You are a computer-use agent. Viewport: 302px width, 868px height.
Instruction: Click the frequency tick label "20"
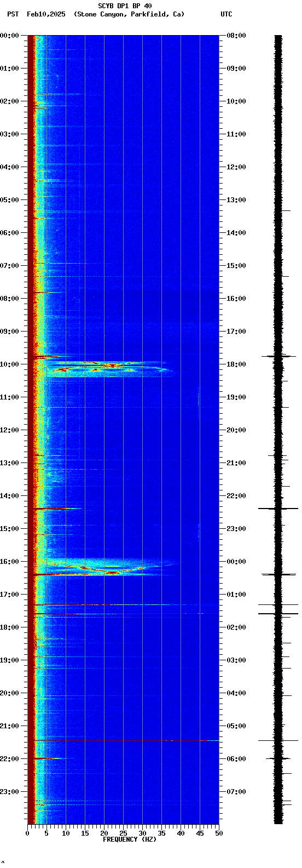(x=104, y=833)
